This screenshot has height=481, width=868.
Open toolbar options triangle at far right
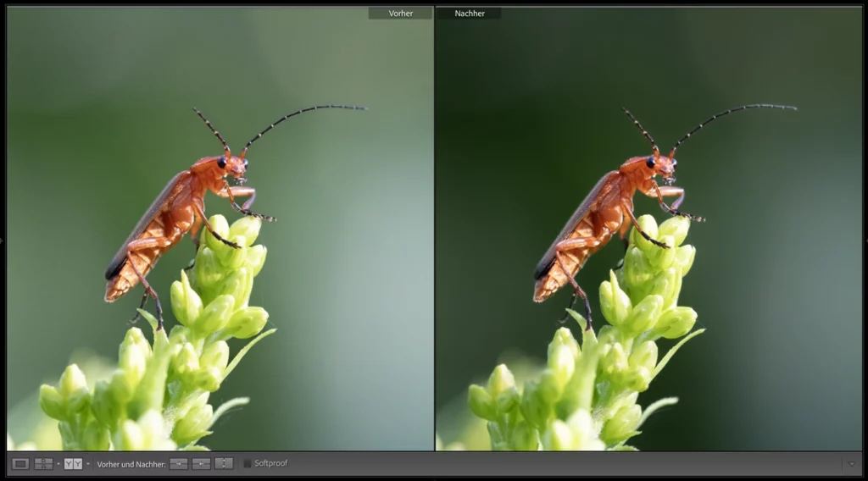tap(852, 464)
